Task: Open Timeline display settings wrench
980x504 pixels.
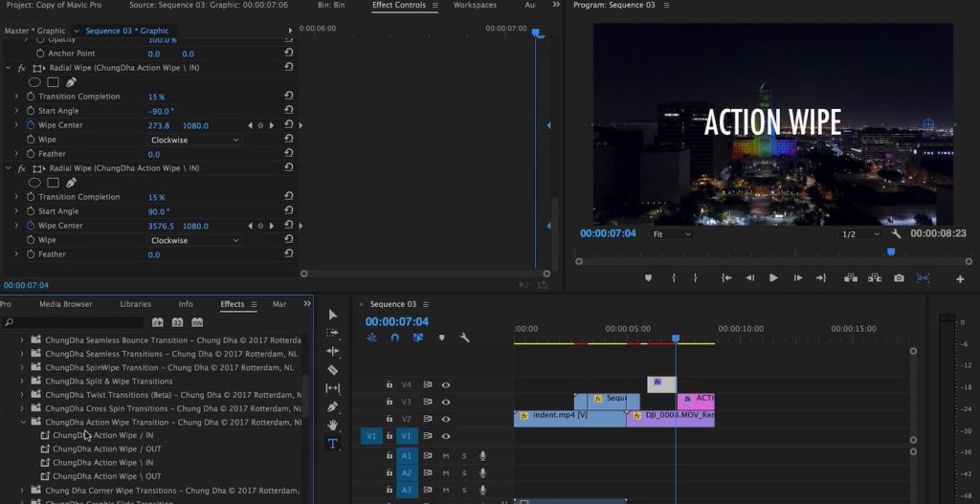Action: point(464,338)
